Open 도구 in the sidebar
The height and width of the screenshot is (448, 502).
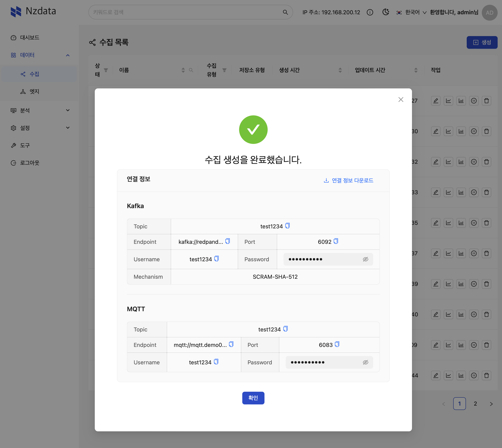[x=39, y=145]
